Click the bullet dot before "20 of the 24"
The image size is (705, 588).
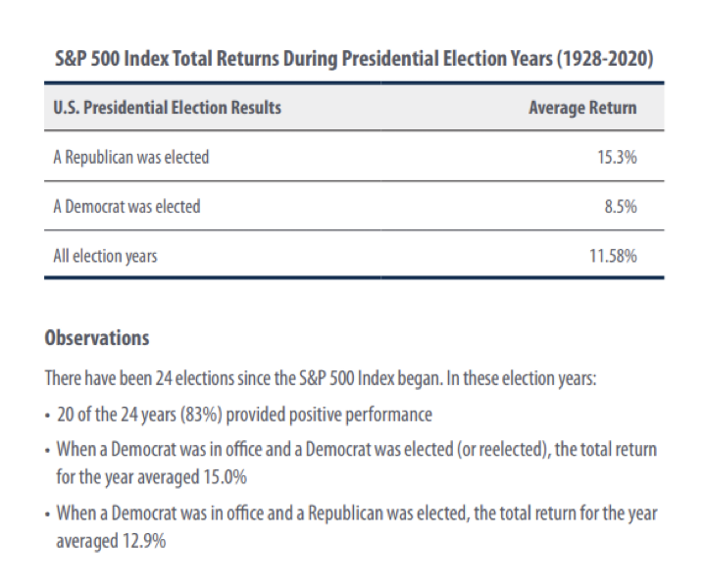(x=48, y=415)
